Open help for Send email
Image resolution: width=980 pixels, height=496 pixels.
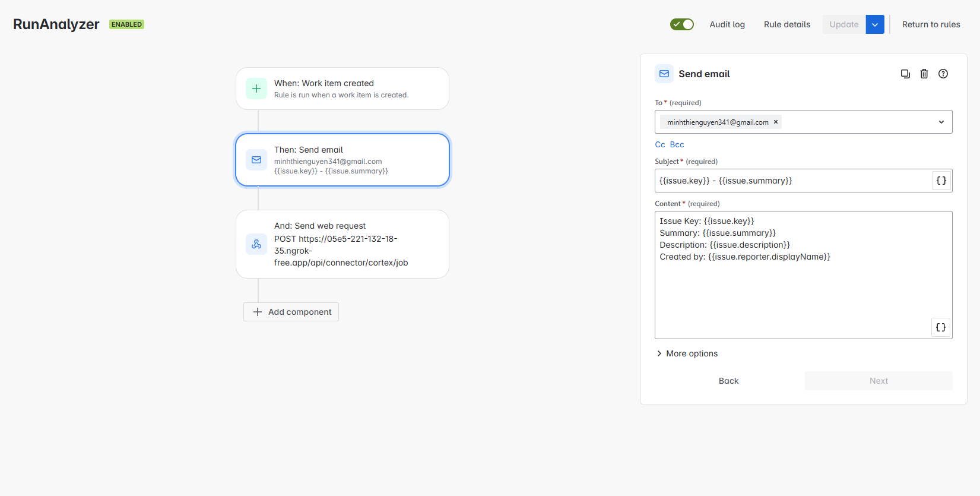(x=943, y=74)
